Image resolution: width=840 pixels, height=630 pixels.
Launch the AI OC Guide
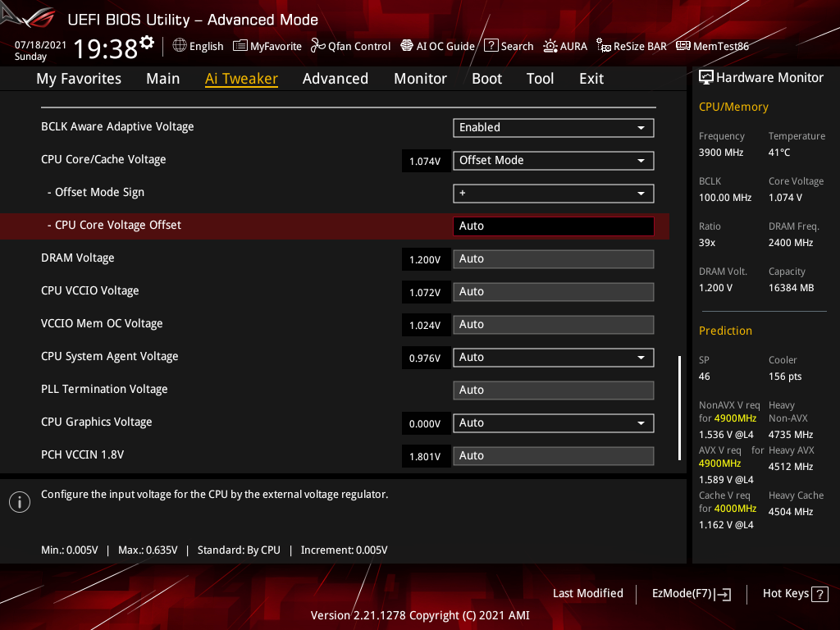point(437,46)
